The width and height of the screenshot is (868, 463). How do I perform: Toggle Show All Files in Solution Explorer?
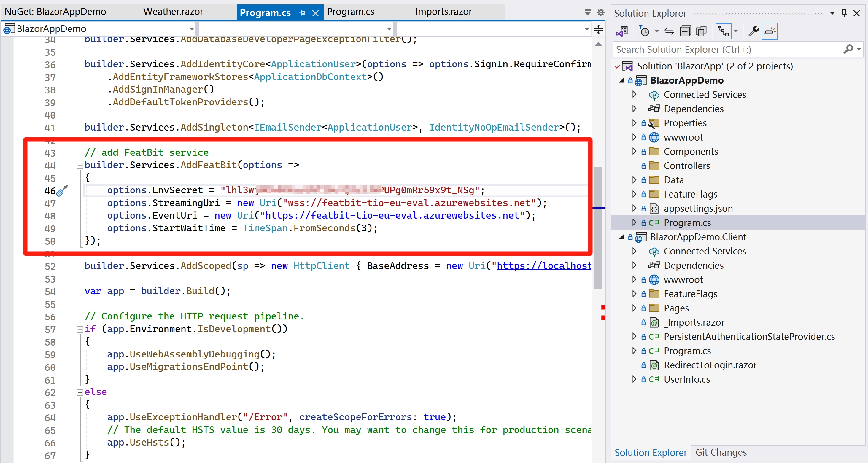point(701,31)
